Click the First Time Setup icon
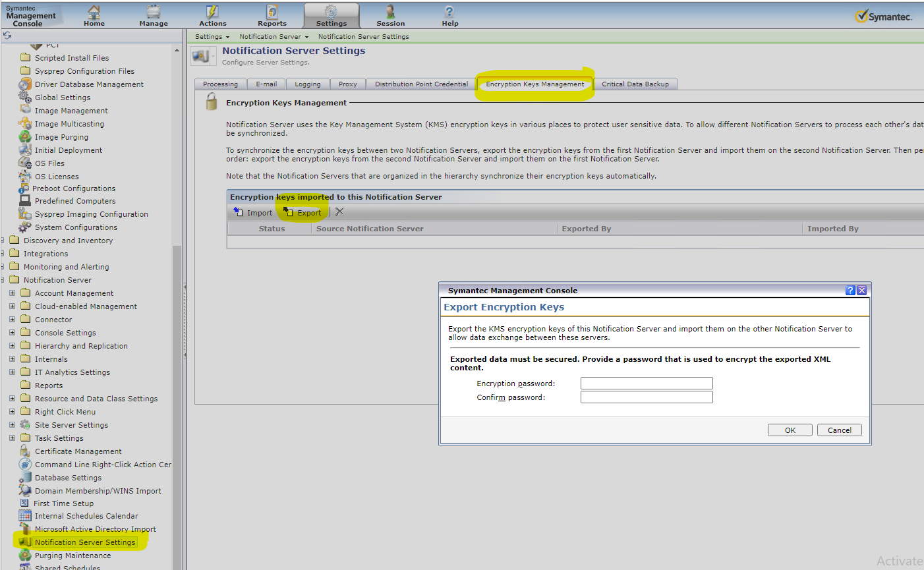924x570 pixels. 24,503
